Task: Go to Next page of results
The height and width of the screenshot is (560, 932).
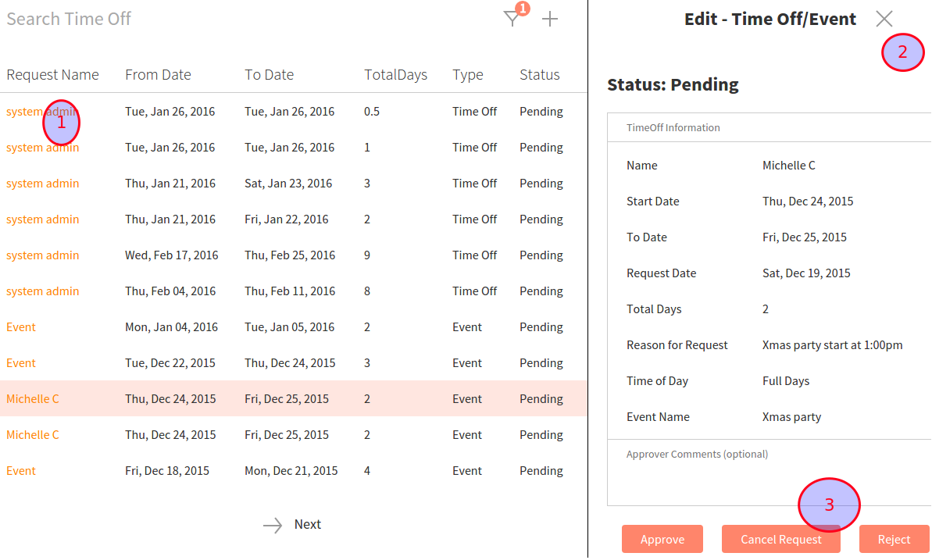Action: [307, 525]
